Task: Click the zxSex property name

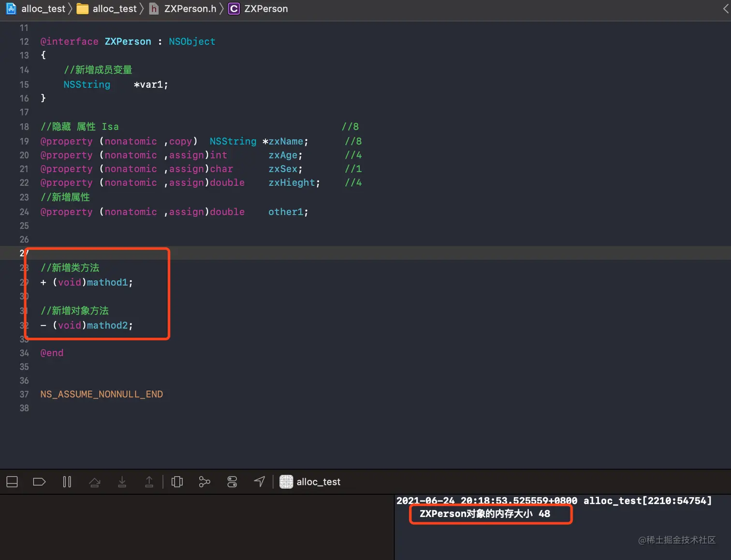Action: 283,169
